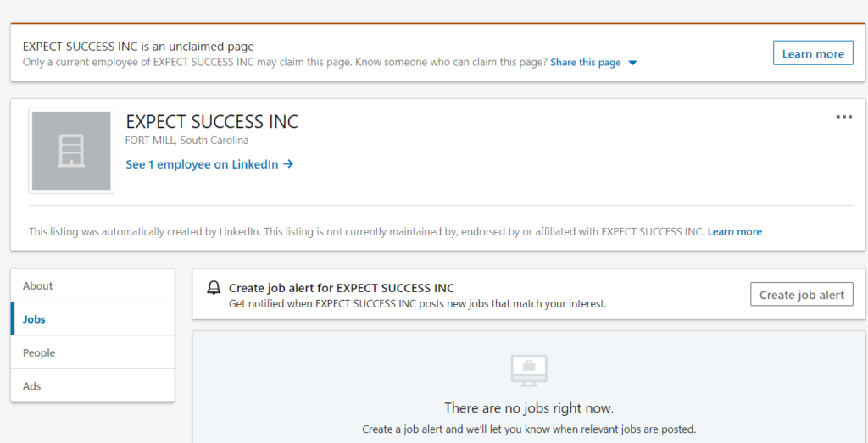Click the computer briefcase no-jobs icon
The height and width of the screenshot is (443, 868).
(529, 370)
